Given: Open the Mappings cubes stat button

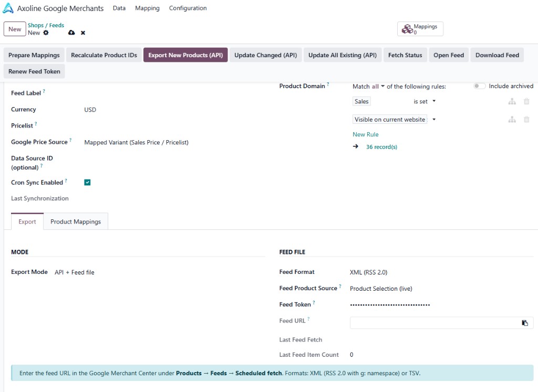Looking at the screenshot, I should click(420, 29).
